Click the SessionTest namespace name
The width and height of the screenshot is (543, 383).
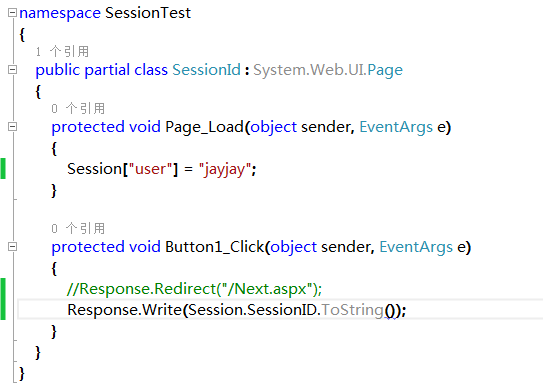[148, 13]
